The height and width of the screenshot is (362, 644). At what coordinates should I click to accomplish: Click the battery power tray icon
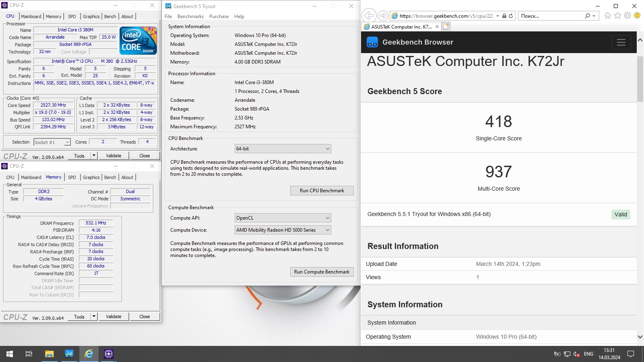click(x=557, y=354)
